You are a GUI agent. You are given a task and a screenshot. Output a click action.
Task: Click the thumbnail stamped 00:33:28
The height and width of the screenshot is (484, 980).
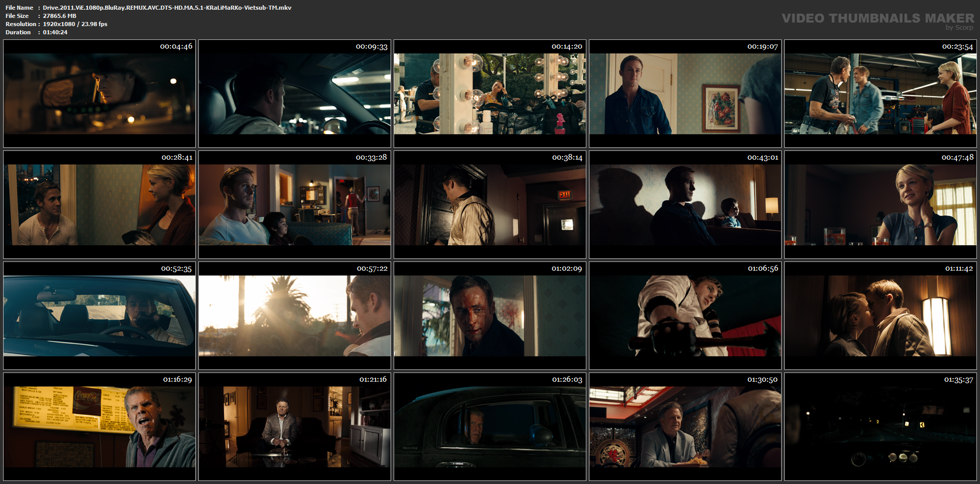click(x=294, y=205)
